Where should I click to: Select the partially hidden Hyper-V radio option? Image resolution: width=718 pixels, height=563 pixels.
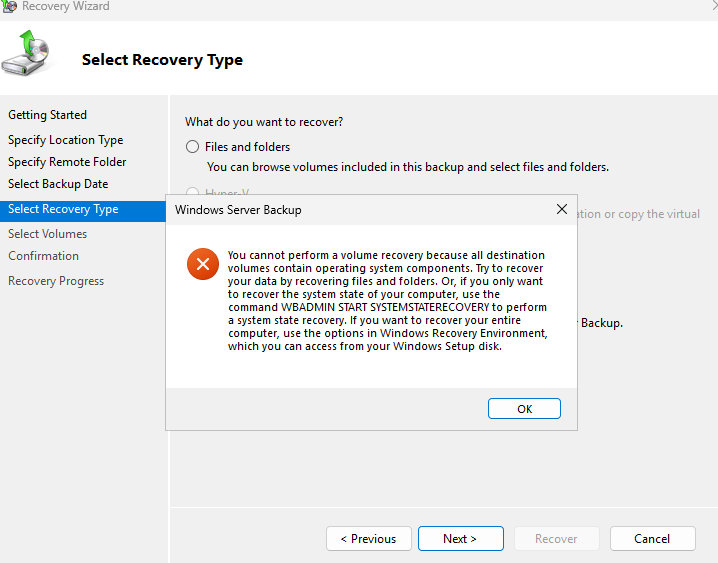[192, 191]
